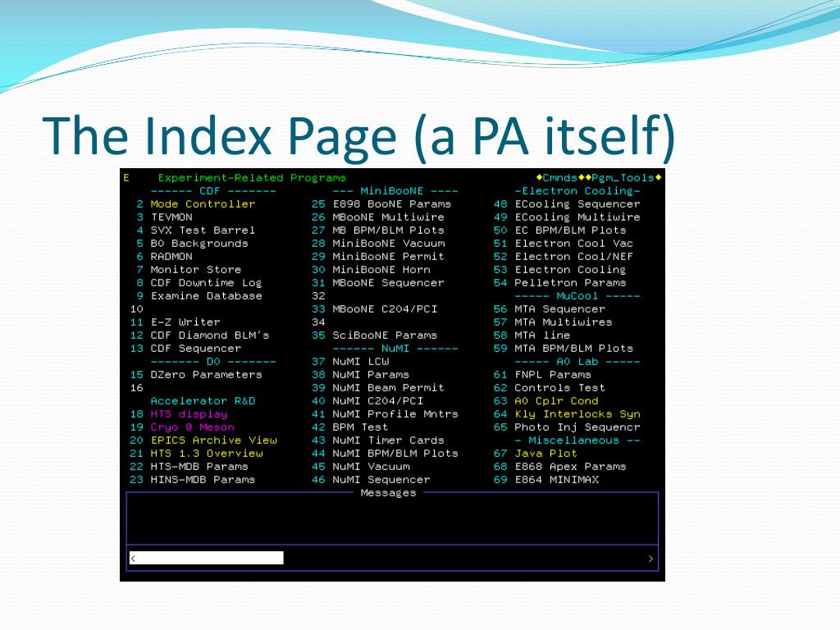Open Photo Inj Sequencr

[577, 427]
